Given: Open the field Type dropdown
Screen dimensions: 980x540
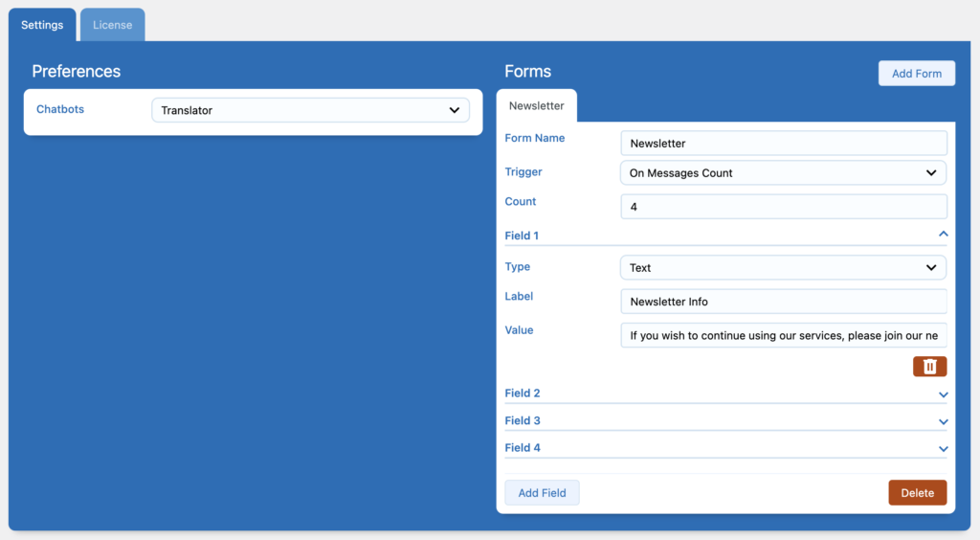Looking at the screenshot, I should (x=783, y=268).
